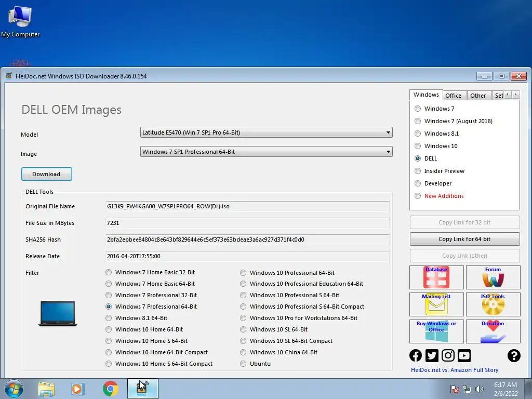The height and width of the screenshot is (399, 532).
Task: Open Buy Windows or Office icon
Action: coord(436,331)
